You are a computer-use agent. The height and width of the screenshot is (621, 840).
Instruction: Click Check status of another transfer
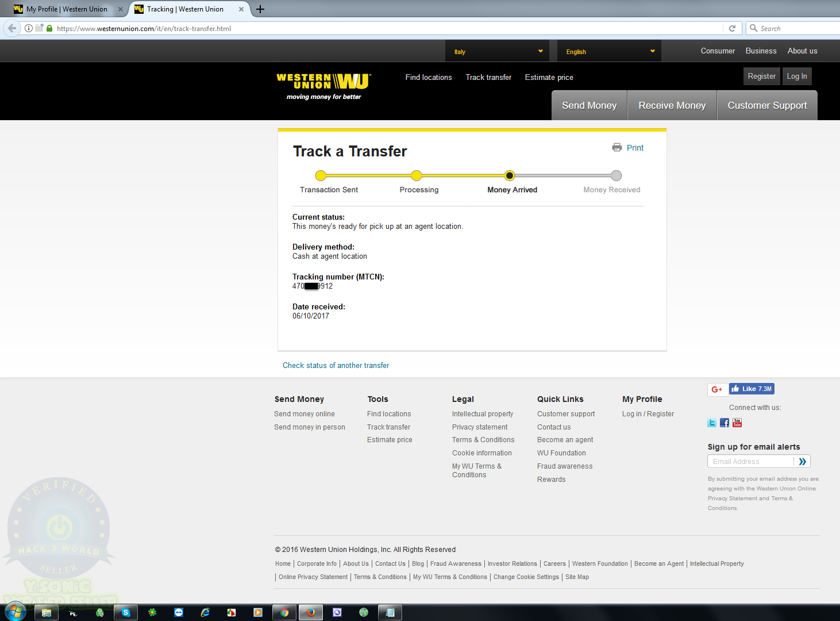coord(336,365)
